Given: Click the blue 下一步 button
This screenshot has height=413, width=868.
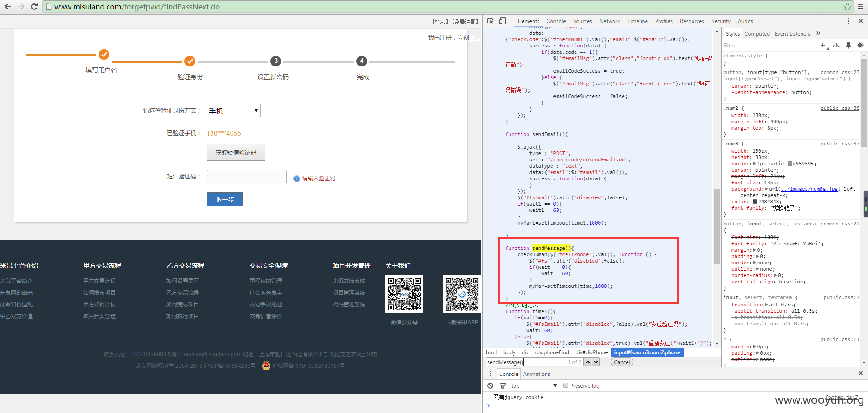Looking at the screenshot, I should point(225,199).
